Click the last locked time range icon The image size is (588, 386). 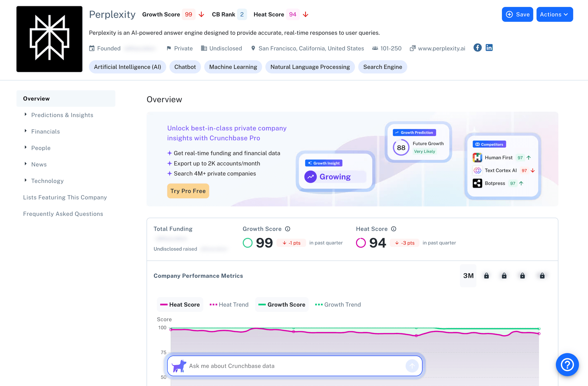pyautogui.click(x=542, y=276)
